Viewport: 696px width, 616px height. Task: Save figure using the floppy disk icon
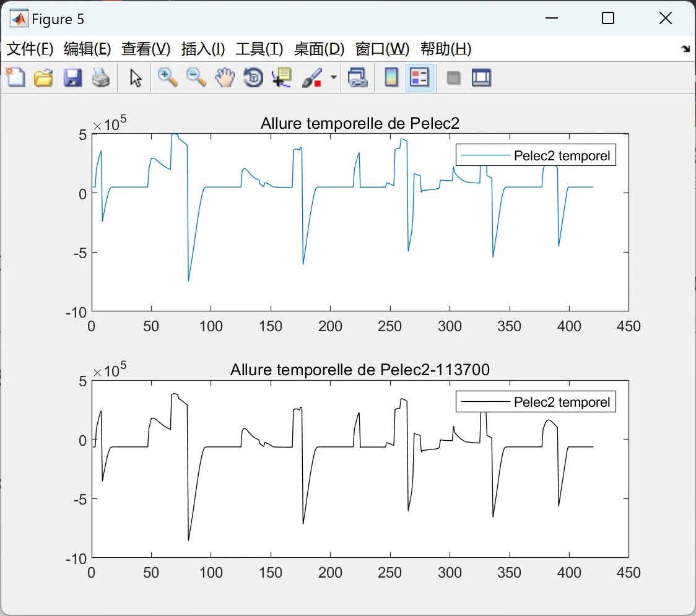[x=72, y=77]
